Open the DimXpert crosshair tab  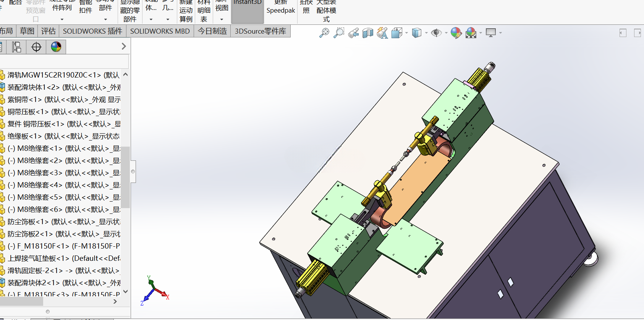click(36, 47)
